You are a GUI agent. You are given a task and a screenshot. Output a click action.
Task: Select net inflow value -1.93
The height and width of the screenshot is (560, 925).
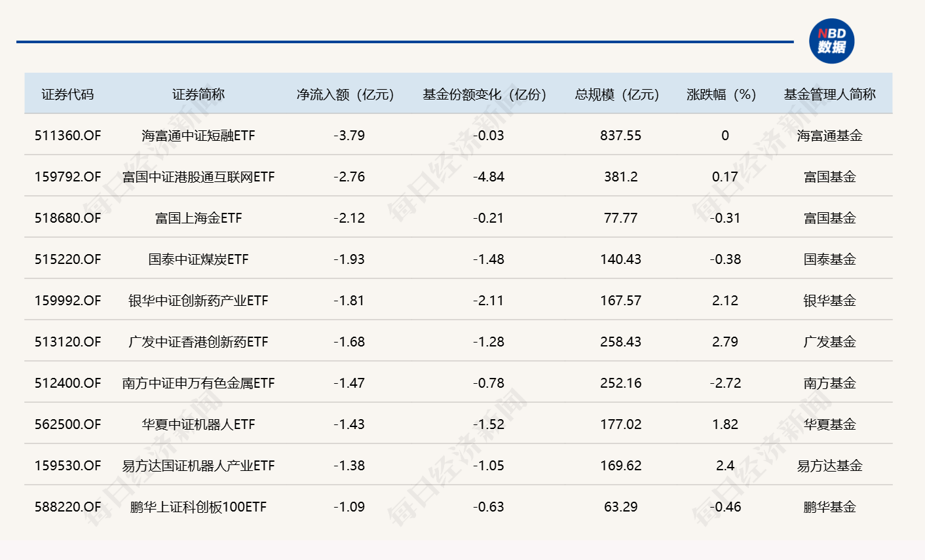(x=349, y=259)
